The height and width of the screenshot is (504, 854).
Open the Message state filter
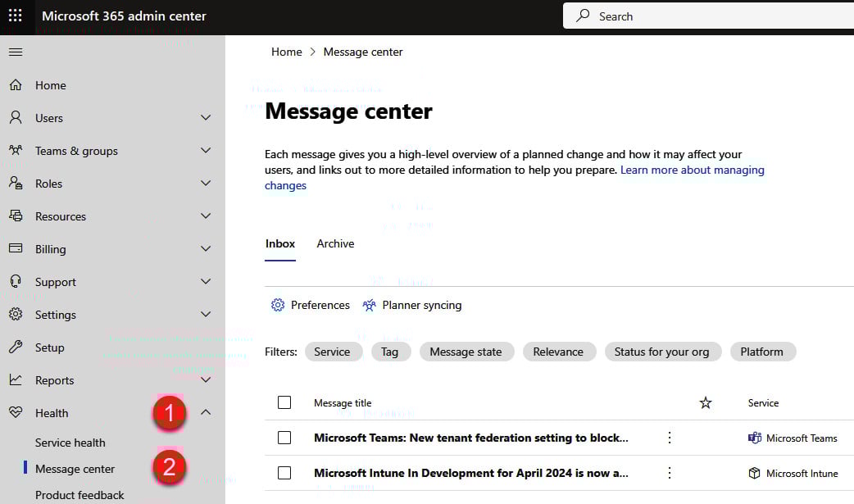[x=466, y=352]
